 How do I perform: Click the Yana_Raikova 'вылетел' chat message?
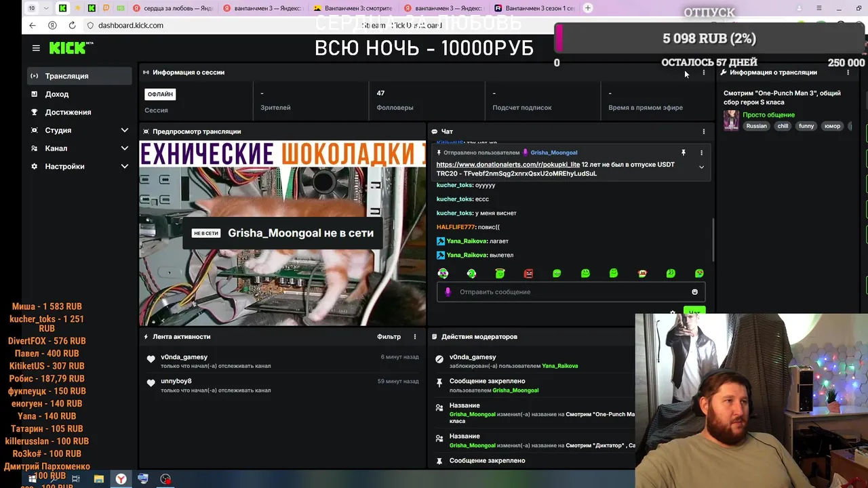tap(475, 255)
